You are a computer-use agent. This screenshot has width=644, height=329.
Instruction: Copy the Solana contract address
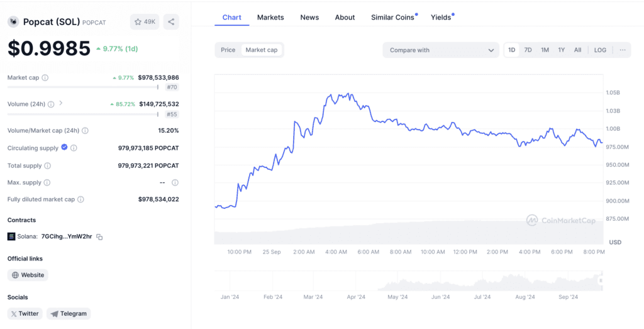(99, 237)
